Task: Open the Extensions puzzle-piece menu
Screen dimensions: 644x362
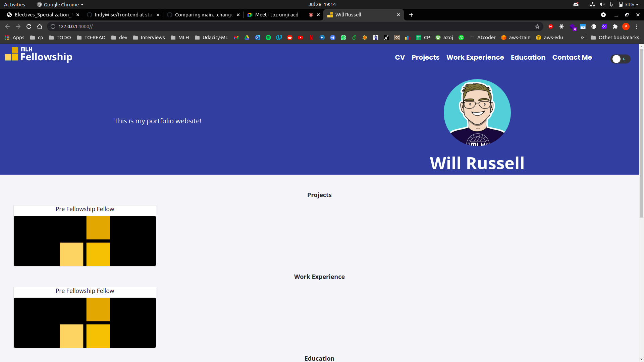Action: 615,26
